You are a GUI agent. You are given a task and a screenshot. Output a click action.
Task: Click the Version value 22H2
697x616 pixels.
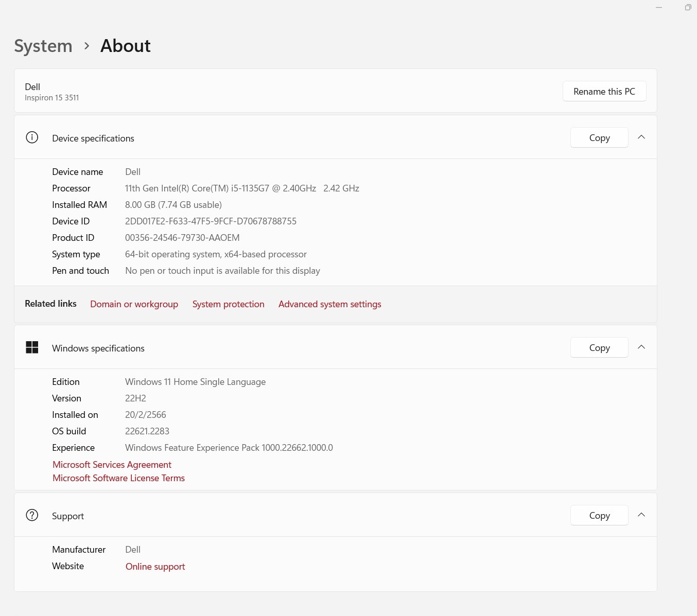pyautogui.click(x=135, y=398)
